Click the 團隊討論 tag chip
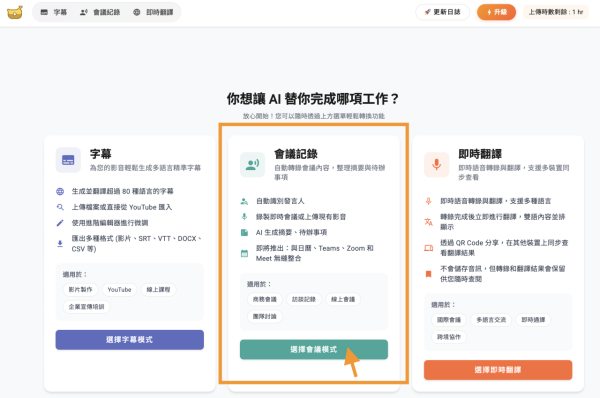 265,316
